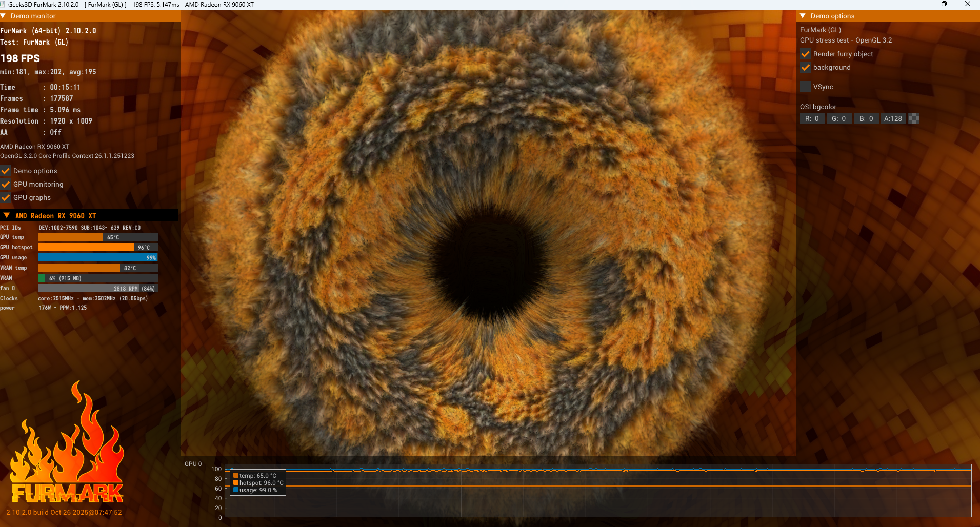The image size is (980, 527).
Task: Click the VRAM temp 82°C bar
Action: (98, 268)
